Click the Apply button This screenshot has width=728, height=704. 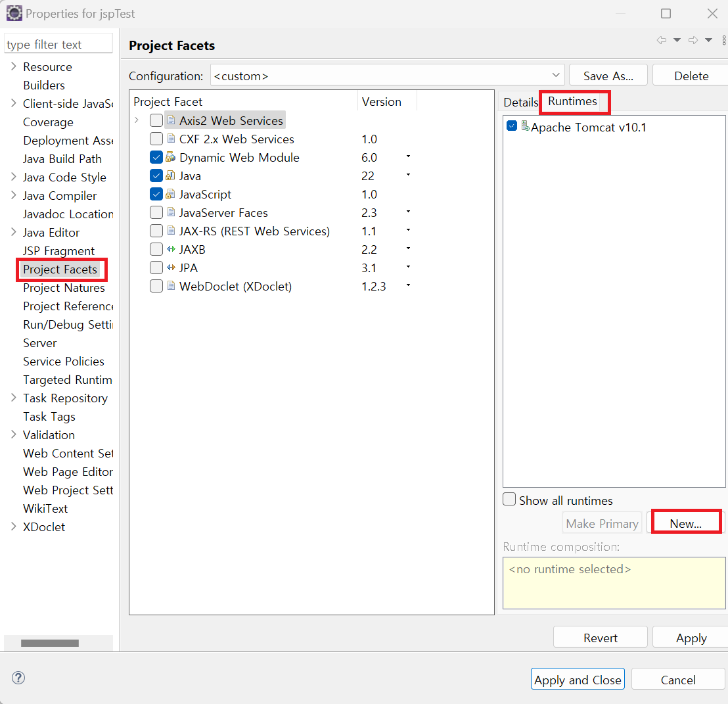(691, 638)
